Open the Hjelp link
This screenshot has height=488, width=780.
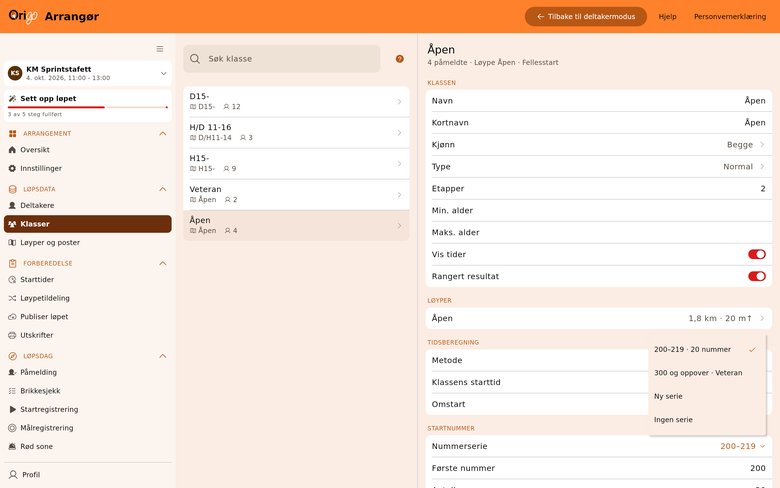coord(667,16)
